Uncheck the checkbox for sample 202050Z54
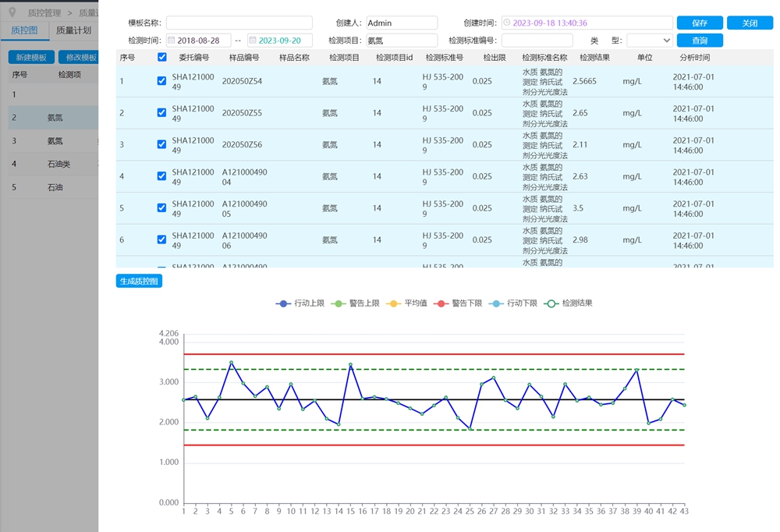The height and width of the screenshot is (532, 780). pyautogui.click(x=162, y=81)
